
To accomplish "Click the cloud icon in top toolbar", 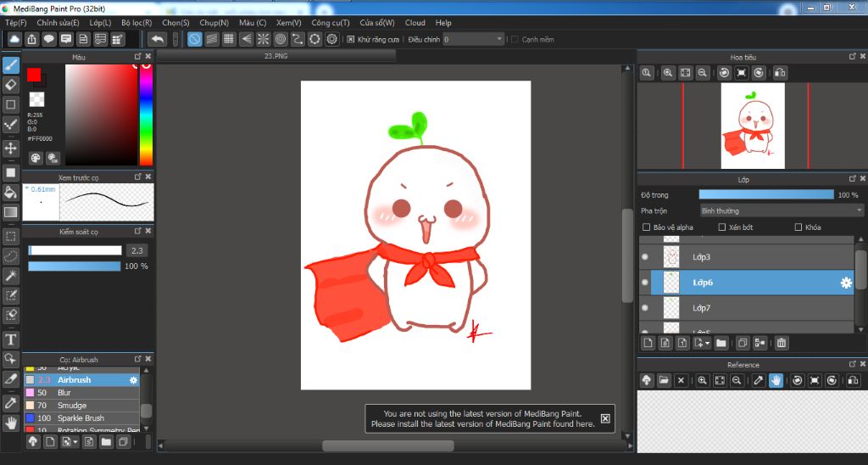I will [14, 39].
